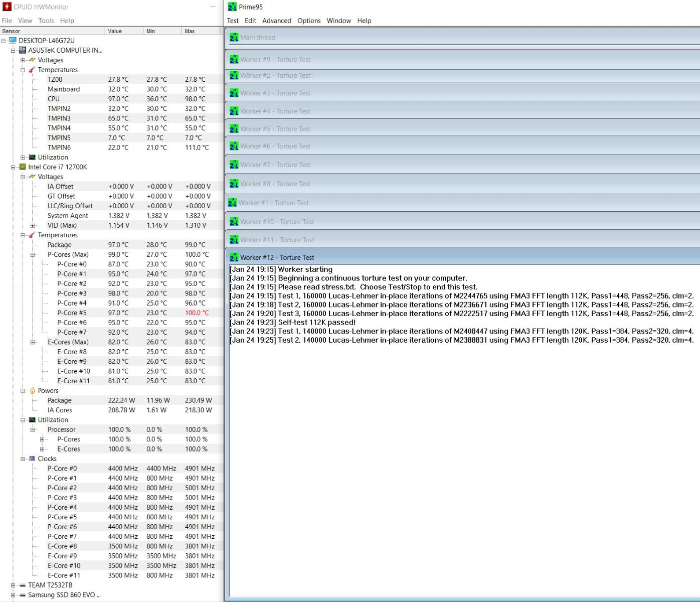
Task: Click the Worker #12 Torture Test icon
Action: click(234, 257)
